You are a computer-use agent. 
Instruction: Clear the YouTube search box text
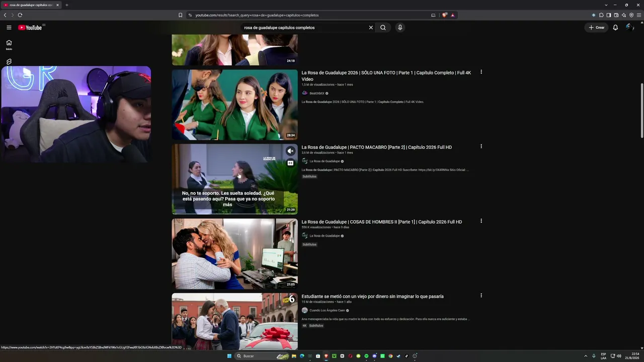[371, 28]
